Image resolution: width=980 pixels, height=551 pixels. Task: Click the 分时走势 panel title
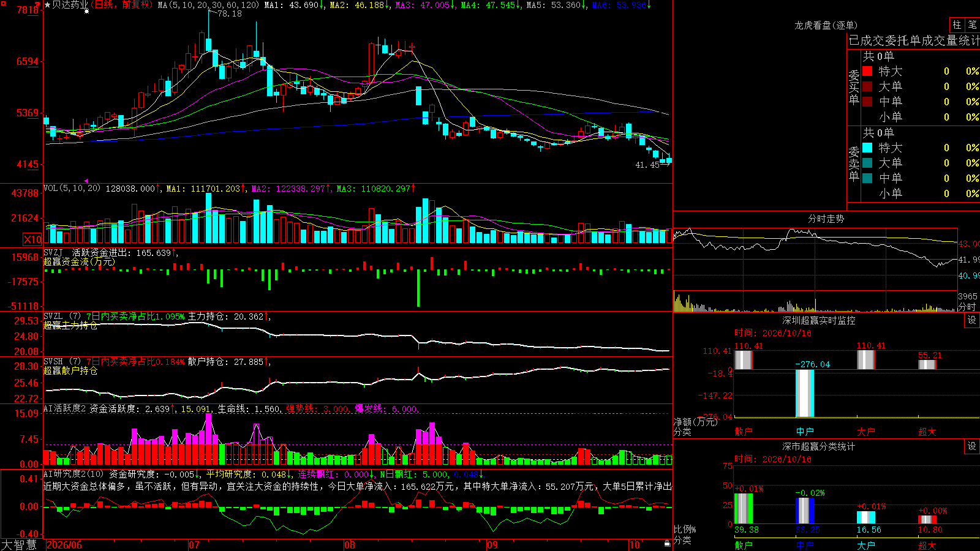826,219
